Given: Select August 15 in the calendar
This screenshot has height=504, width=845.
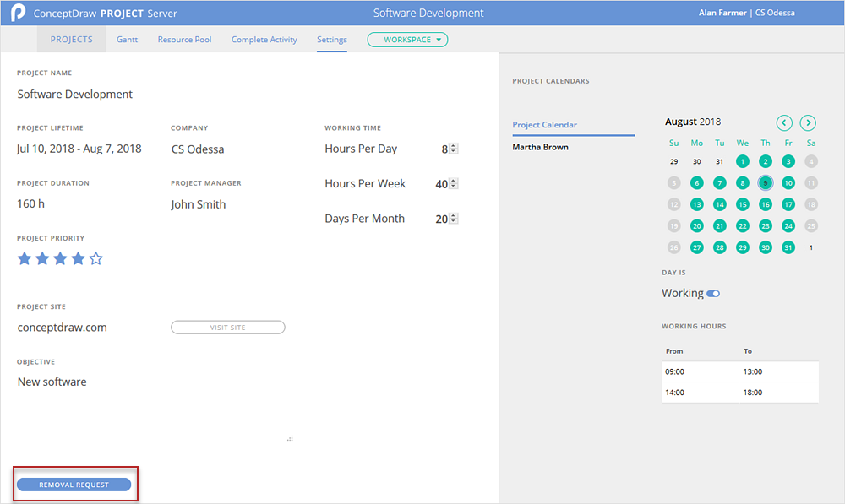Looking at the screenshot, I should pos(743,204).
